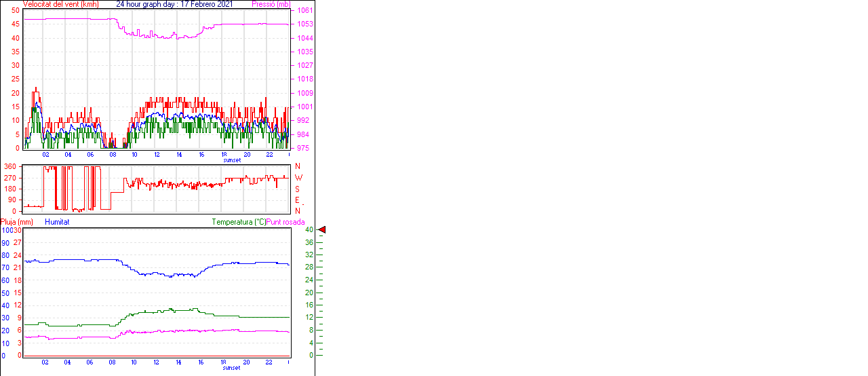
Task: Click the sunset marker below the wind graph
Action: pos(231,160)
